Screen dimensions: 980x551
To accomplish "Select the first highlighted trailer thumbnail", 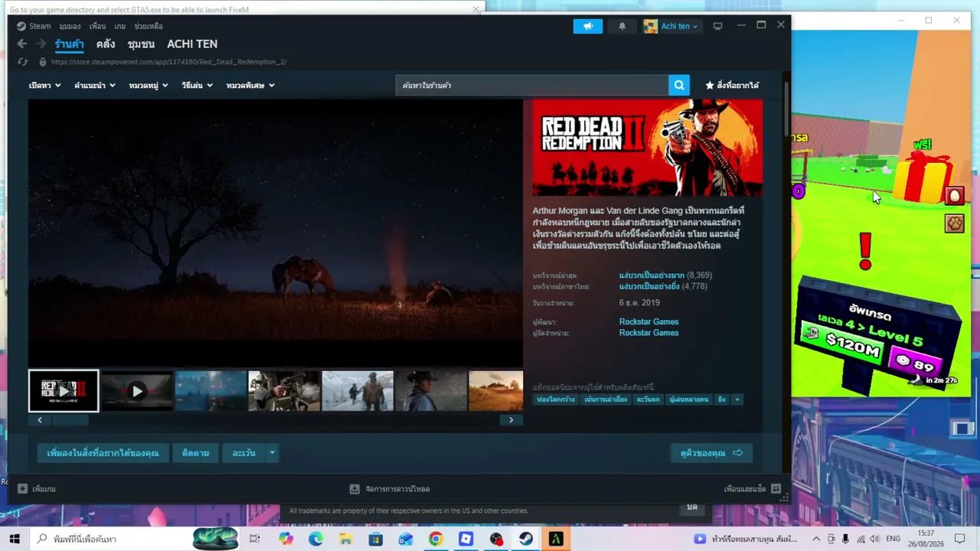I will [x=64, y=391].
